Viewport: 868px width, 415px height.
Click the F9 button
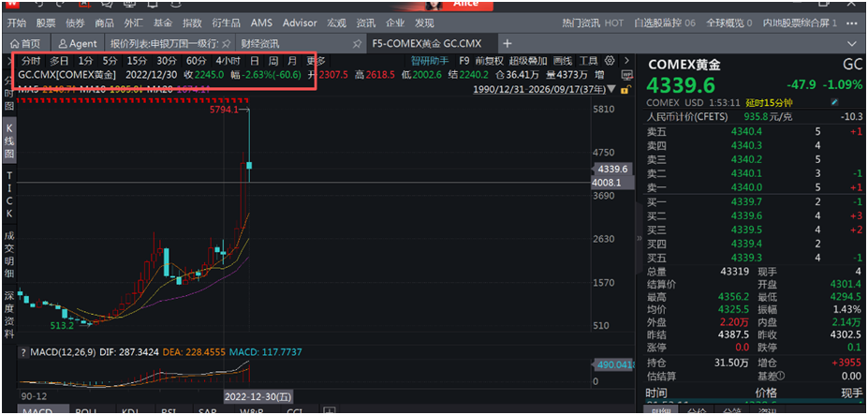coord(464,61)
